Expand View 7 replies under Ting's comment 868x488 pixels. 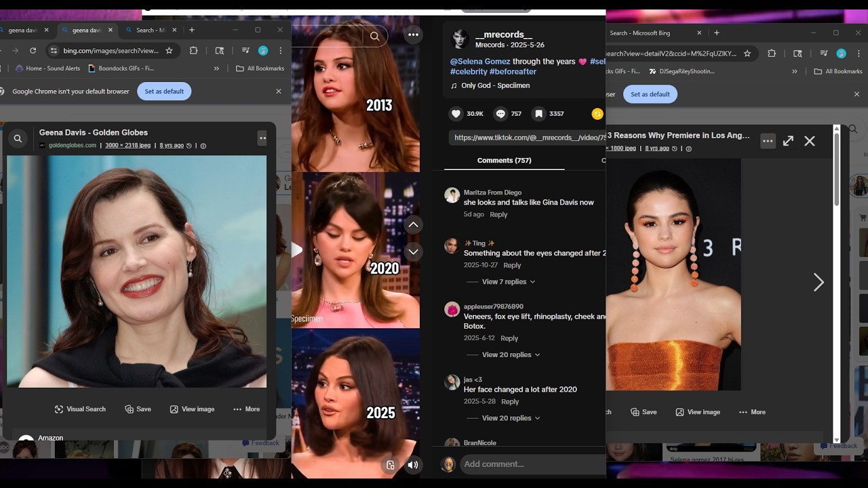508,282
